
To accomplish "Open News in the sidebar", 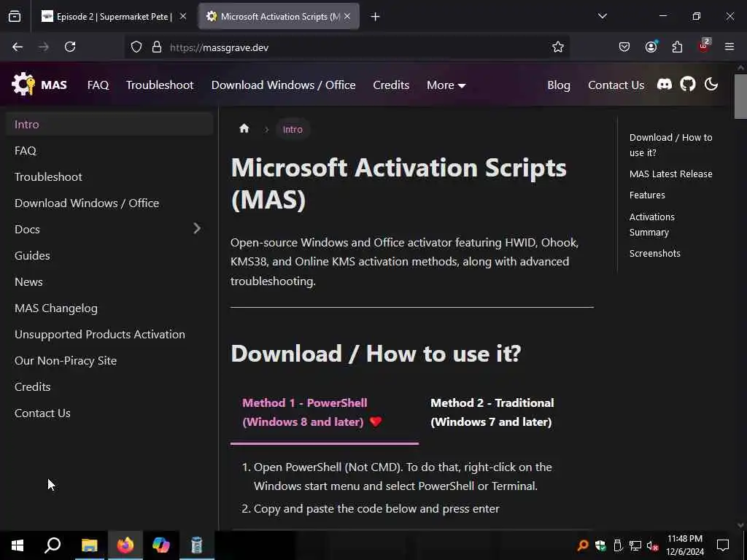I will click(109, 281).
